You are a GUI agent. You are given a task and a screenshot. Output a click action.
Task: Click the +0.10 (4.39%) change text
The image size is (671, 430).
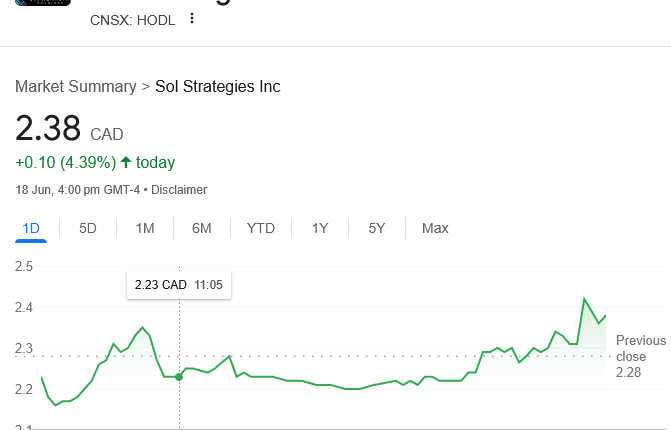pos(65,162)
